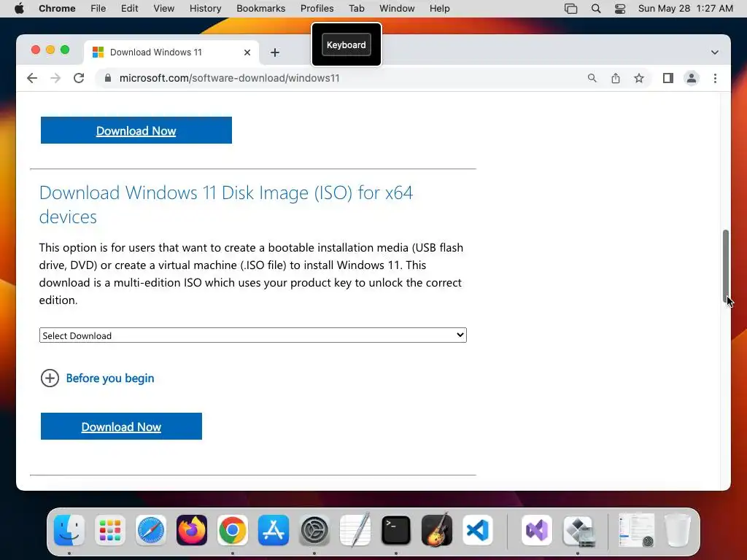Image resolution: width=747 pixels, height=560 pixels.
Task: Open tab search chevron
Action: point(715,52)
